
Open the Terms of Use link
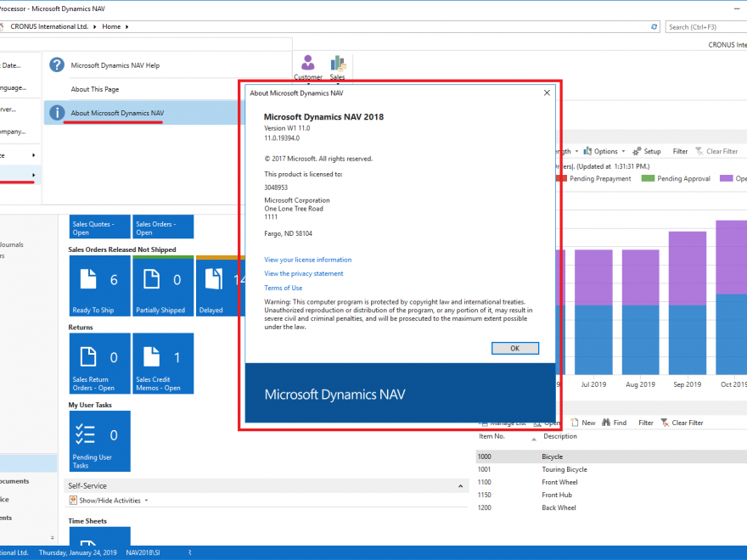[283, 288]
